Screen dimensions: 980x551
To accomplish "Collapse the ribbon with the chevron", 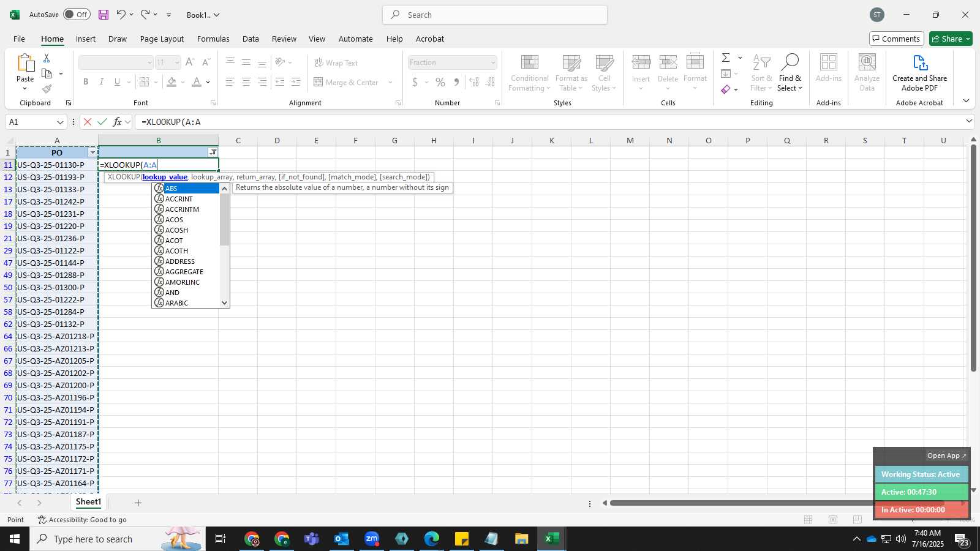I will pos(966,101).
